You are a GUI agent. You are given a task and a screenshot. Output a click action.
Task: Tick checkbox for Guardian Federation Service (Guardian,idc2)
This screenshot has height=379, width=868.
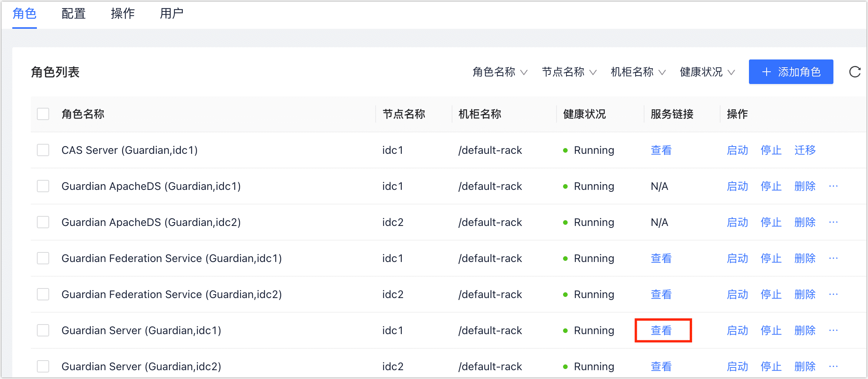click(x=43, y=294)
